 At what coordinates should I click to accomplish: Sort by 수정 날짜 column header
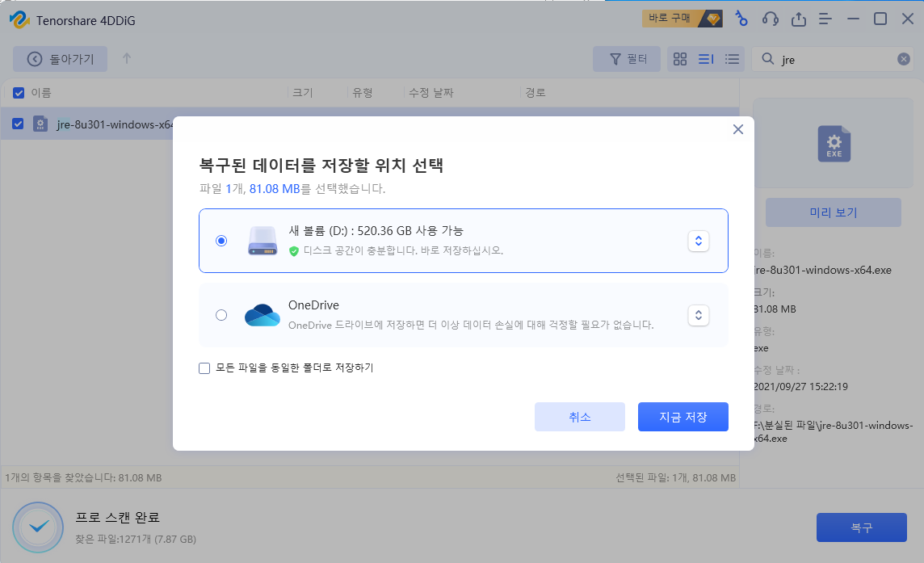[x=431, y=93]
